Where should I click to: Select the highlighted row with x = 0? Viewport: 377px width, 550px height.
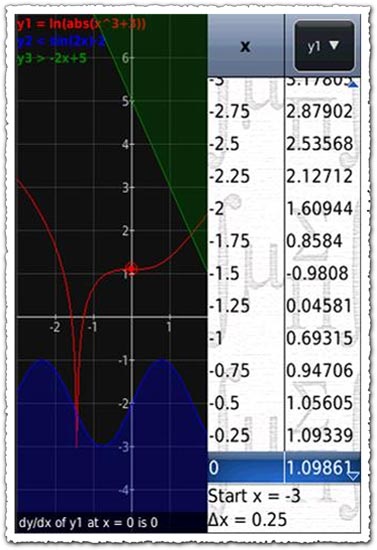284,468
